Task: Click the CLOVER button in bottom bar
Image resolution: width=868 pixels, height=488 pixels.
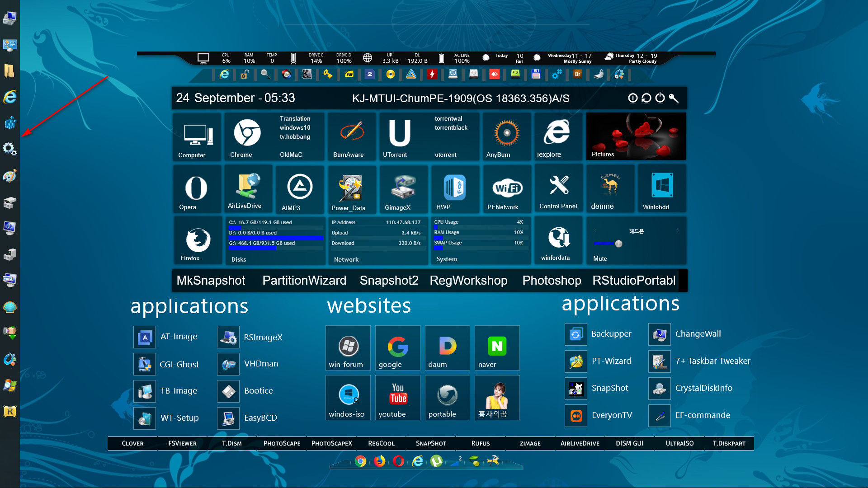Action: pyautogui.click(x=132, y=443)
